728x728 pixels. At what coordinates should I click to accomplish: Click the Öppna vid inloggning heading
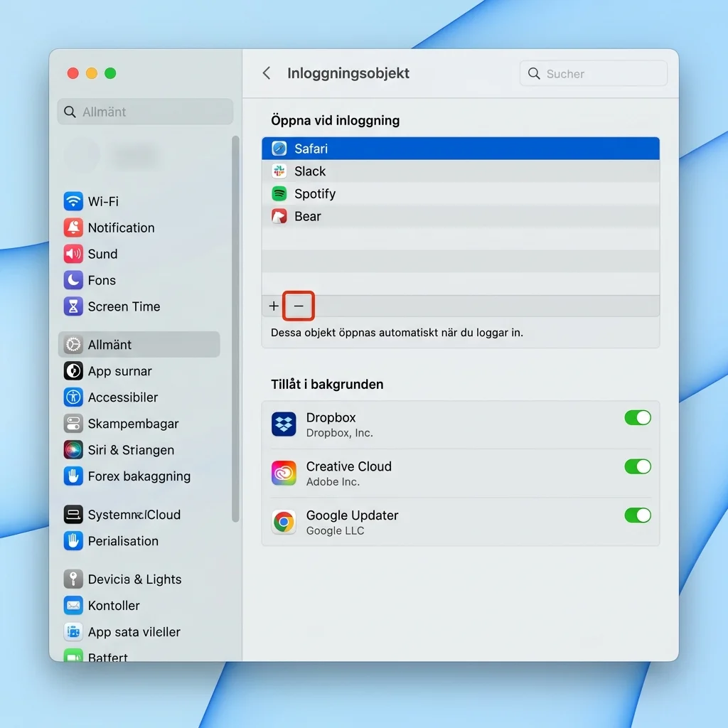coord(336,121)
